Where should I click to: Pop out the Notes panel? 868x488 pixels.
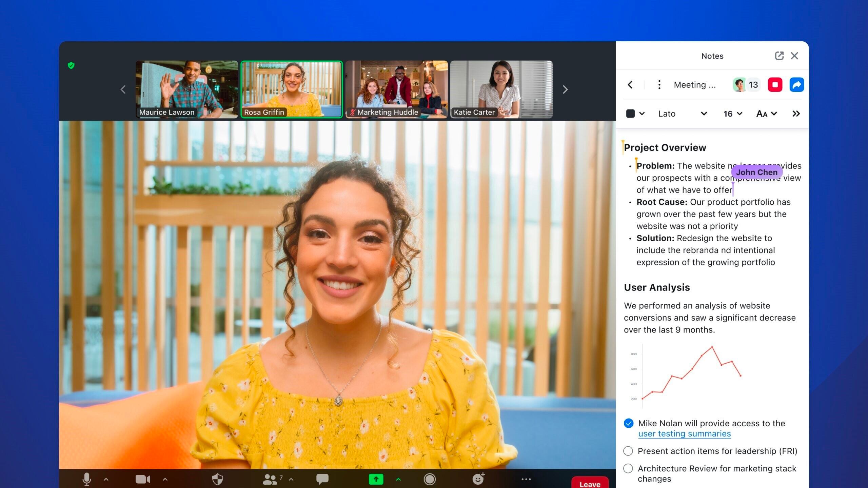[779, 56]
